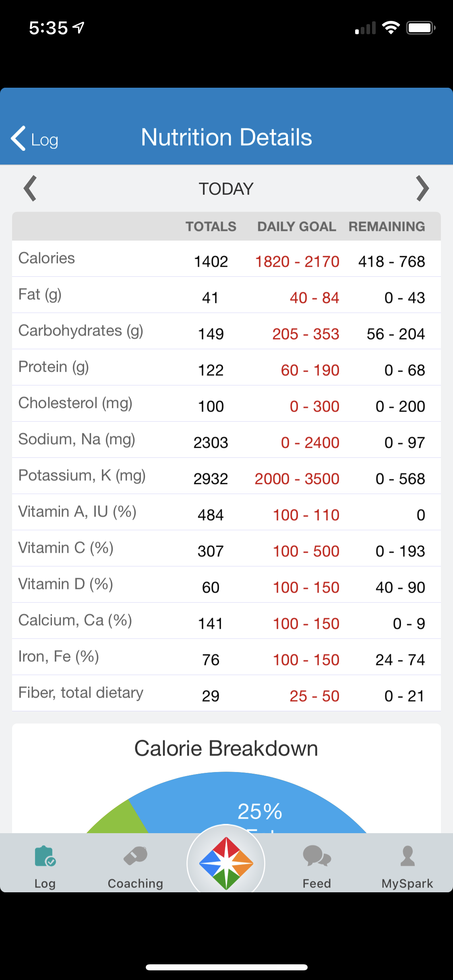Go to previous day with left arrow

30,188
